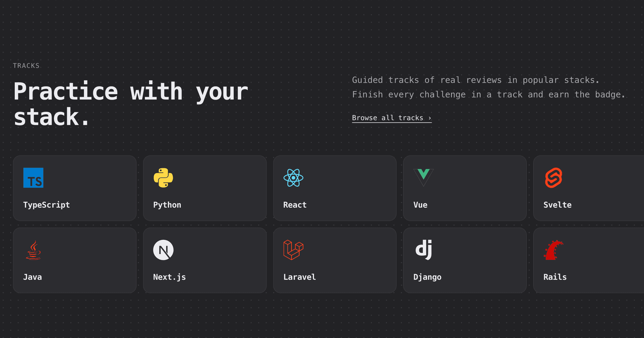Select the Rails card label
644x338 pixels.
[x=555, y=277]
